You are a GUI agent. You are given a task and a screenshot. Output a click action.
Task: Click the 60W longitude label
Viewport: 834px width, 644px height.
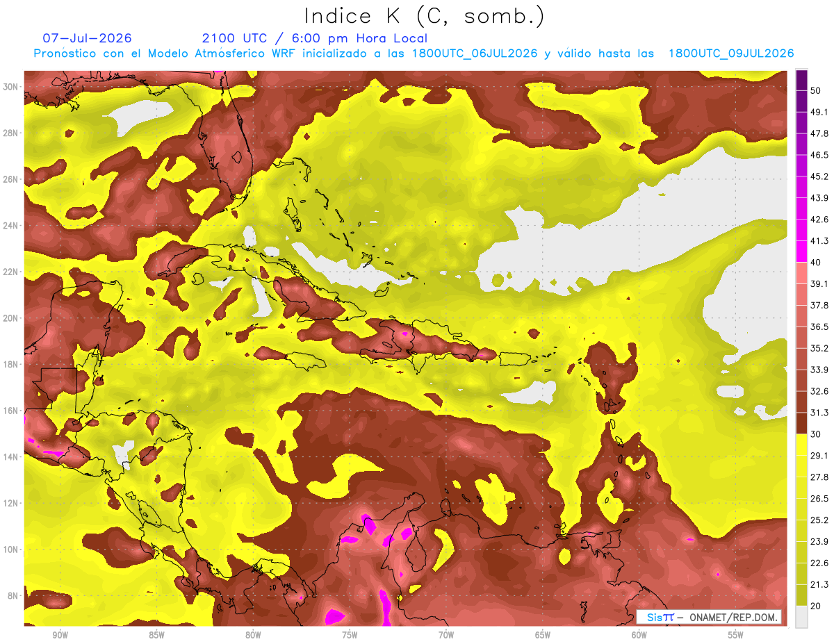pyautogui.click(x=639, y=636)
